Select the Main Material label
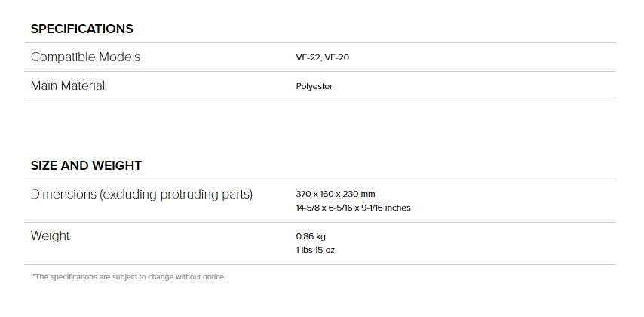Screen dimensions: 644x317 [68, 85]
